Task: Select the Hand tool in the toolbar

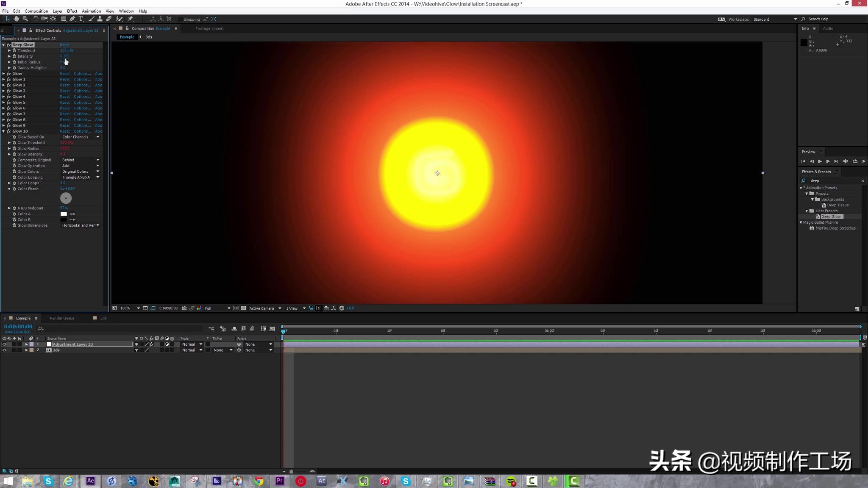Action: click(x=17, y=19)
